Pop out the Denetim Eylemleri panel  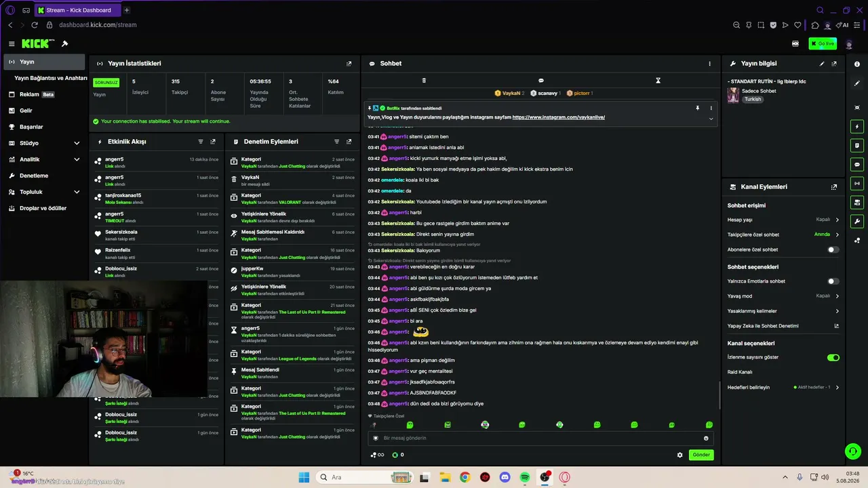(349, 142)
